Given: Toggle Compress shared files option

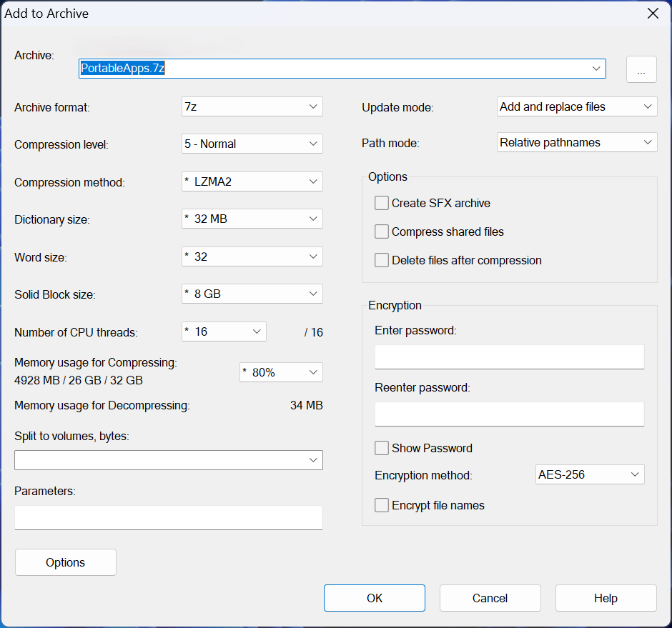Looking at the screenshot, I should pyautogui.click(x=382, y=231).
